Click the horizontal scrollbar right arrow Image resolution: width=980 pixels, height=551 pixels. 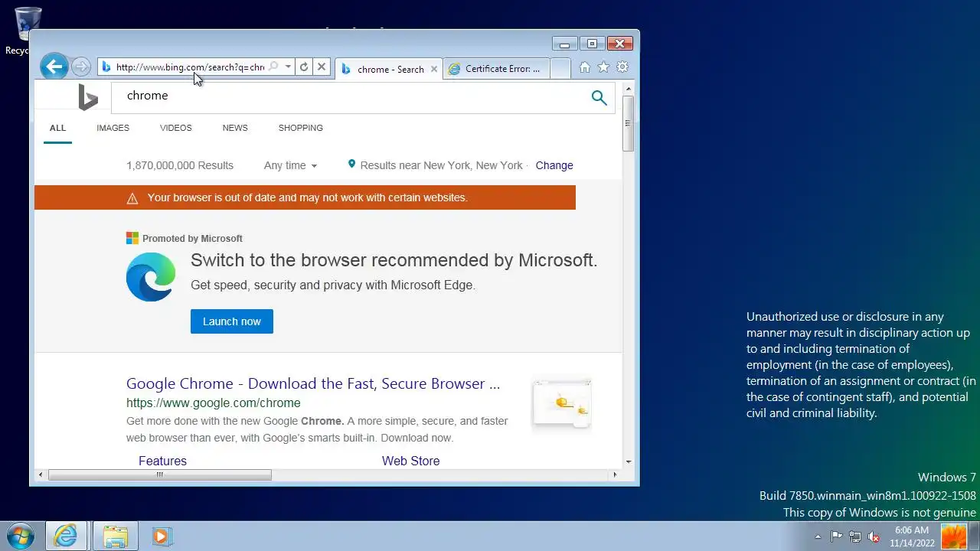[x=614, y=474]
